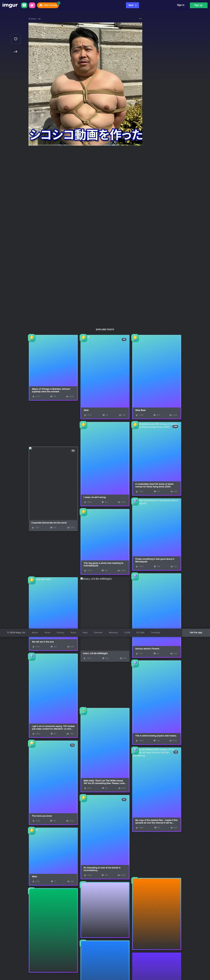Open the three-dot post options menu
Viewport: 210px width, 980px height.
(x=140, y=19)
